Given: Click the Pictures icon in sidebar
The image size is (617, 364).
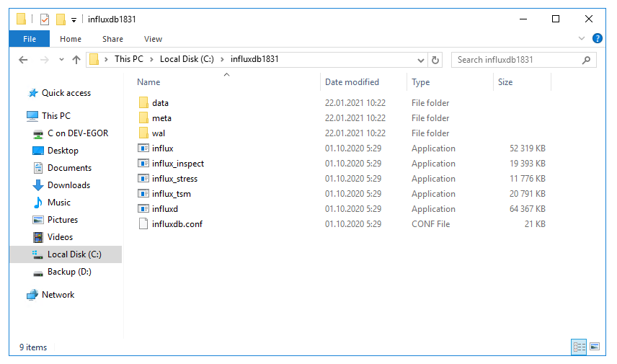Looking at the screenshot, I should (x=37, y=220).
